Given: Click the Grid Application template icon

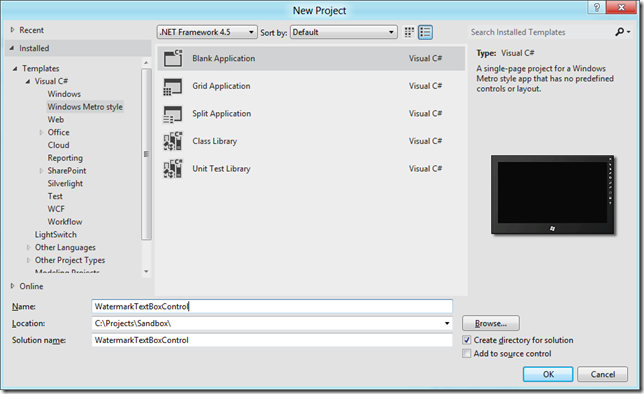Looking at the screenshot, I should (x=173, y=86).
